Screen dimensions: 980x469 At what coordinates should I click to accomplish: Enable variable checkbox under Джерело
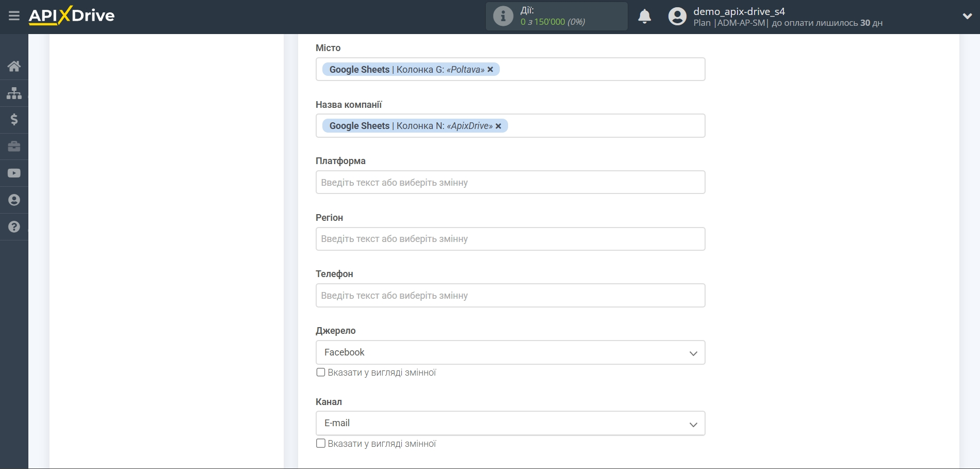click(321, 373)
